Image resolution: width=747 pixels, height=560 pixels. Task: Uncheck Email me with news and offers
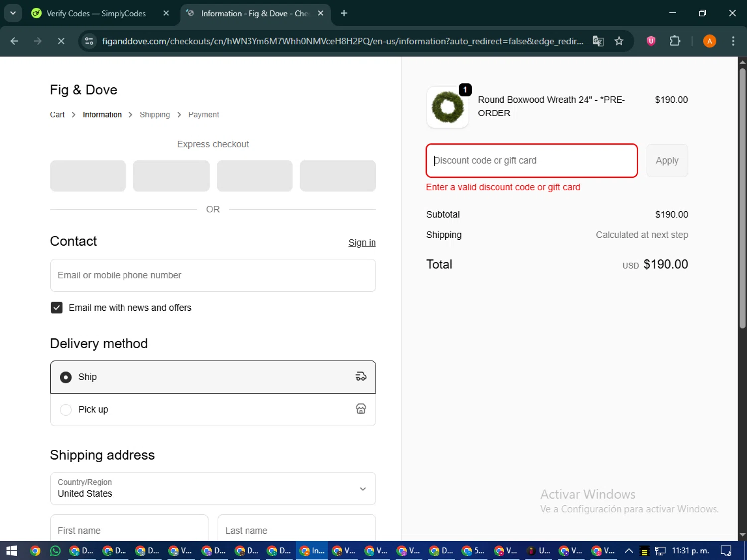pos(57,308)
